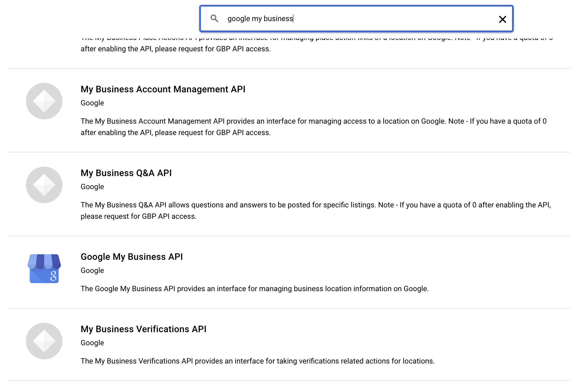Click Google publisher under Google My Business API

(92, 270)
